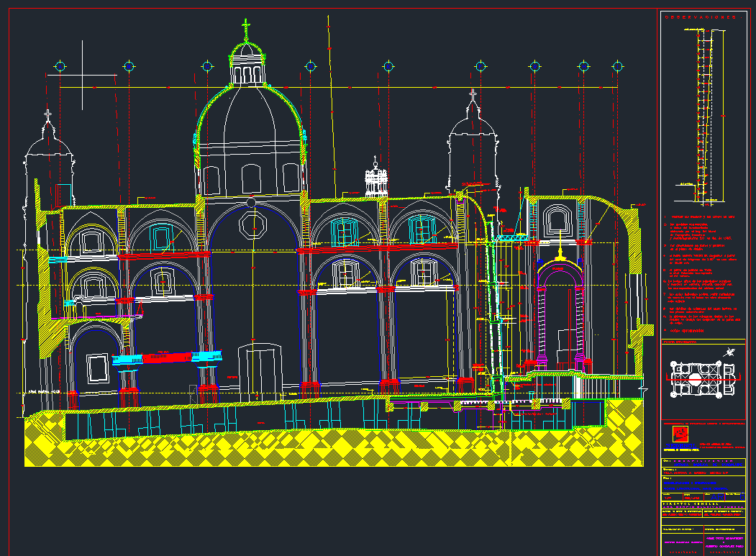
Task: Select the leftmost blue grid axis bubble
Action: point(60,67)
